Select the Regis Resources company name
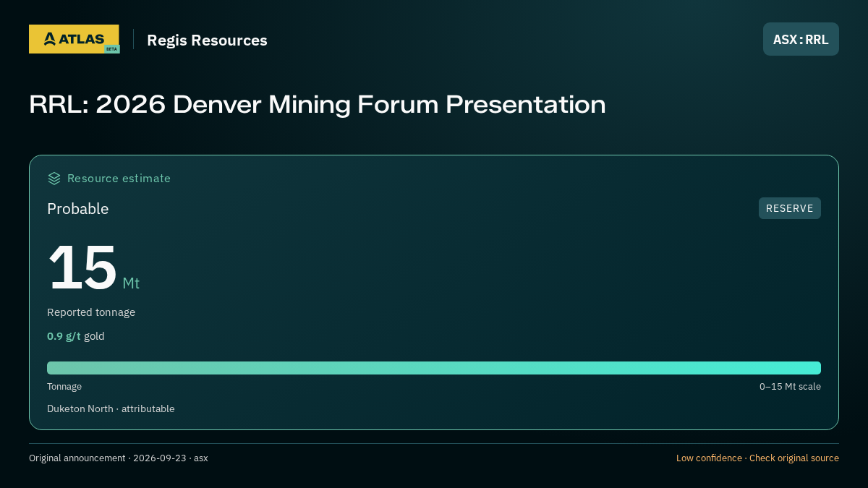This screenshot has width=868, height=488. pos(207,40)
